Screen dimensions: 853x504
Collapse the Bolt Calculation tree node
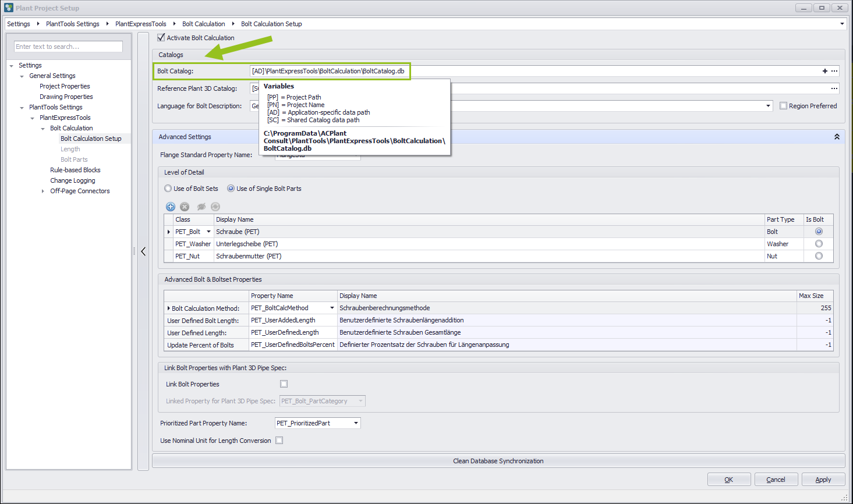tap(43, 129)
